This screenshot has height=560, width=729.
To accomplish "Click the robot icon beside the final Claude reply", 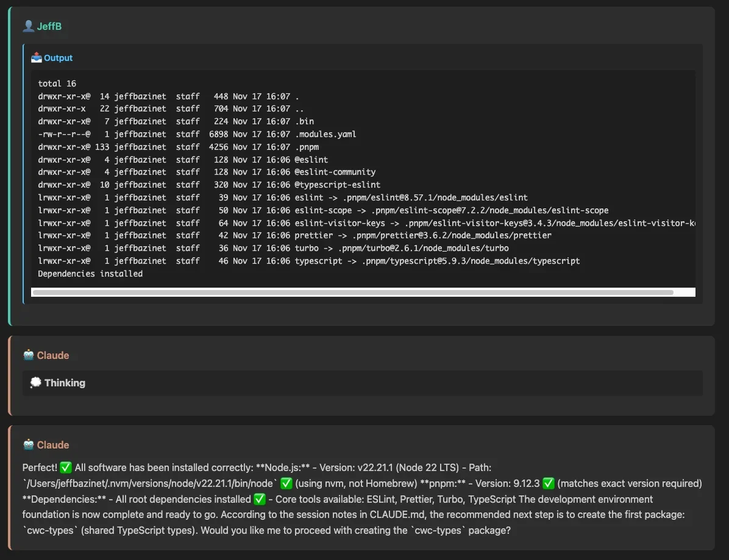I will [x=28, y=445].
